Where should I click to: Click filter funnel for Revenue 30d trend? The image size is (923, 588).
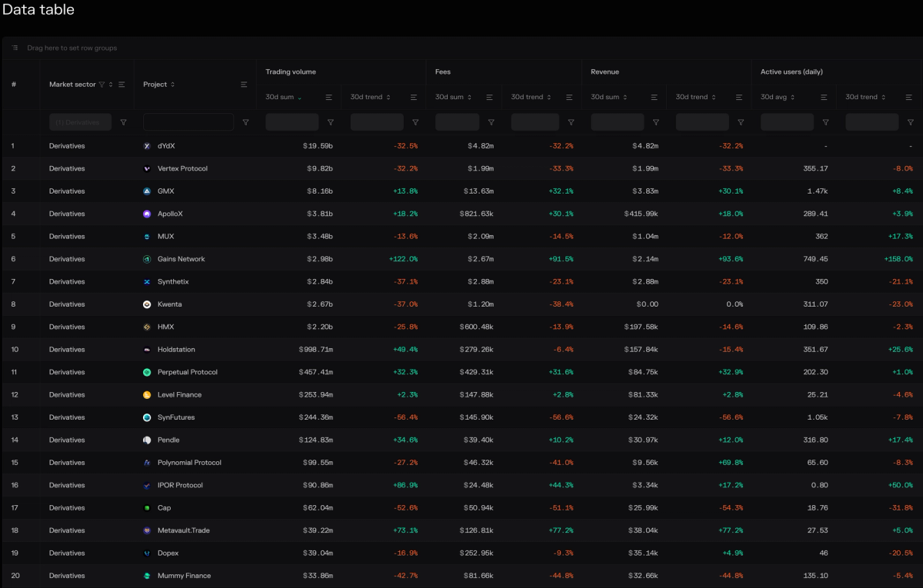coord(741,122)
